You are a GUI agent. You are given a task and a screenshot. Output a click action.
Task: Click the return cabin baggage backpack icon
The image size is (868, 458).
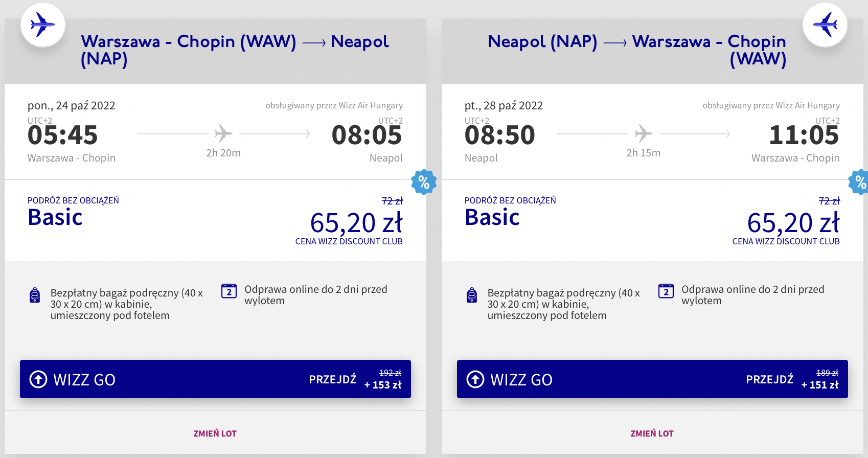point(472,295)
